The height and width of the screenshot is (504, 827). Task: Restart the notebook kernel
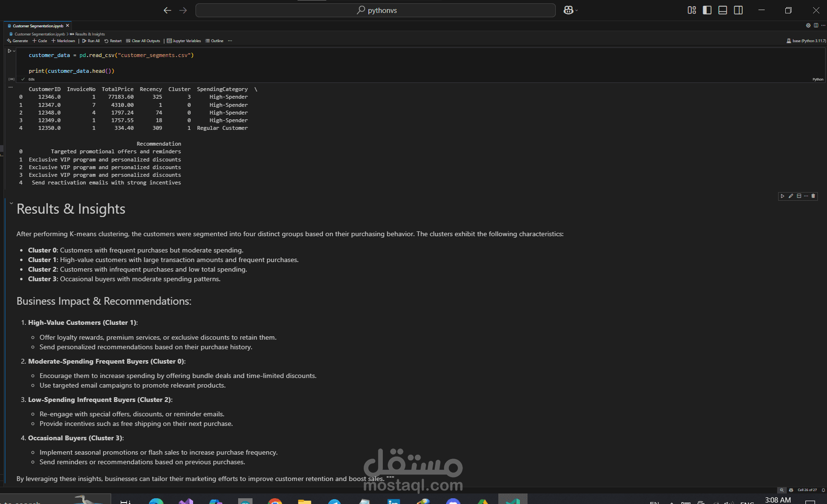(113, 41)
